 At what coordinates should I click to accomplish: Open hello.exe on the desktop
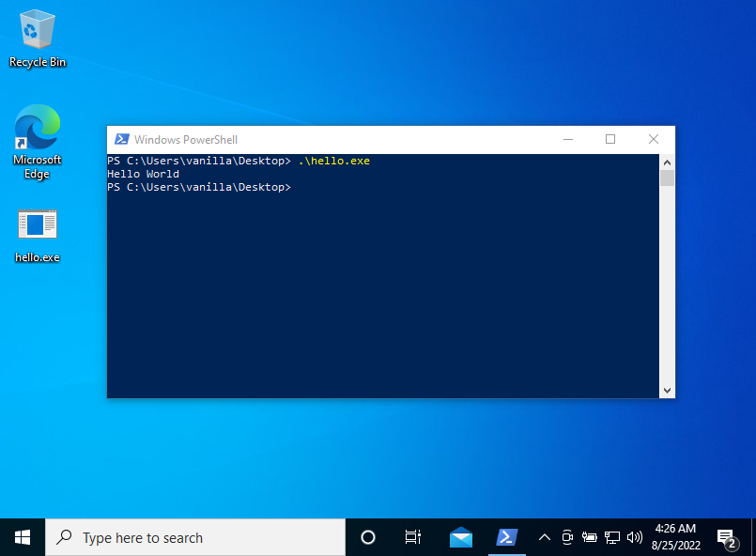(37, 230)
